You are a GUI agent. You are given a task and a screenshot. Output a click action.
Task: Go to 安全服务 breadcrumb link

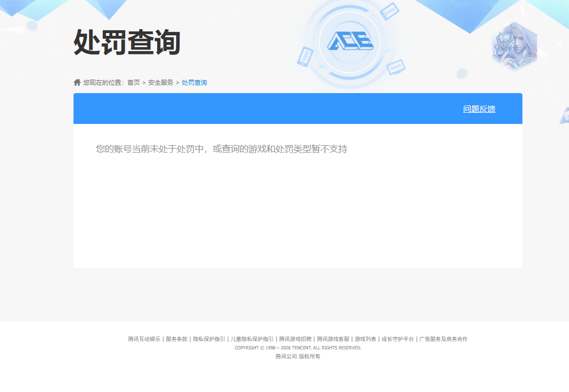coord(160,82)
